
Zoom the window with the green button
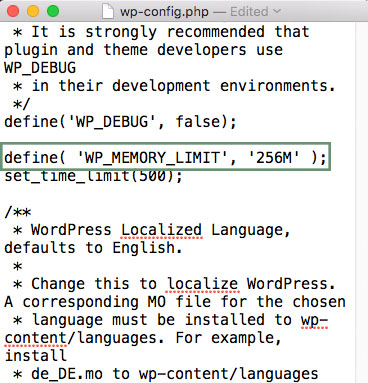tap(53, 11)
